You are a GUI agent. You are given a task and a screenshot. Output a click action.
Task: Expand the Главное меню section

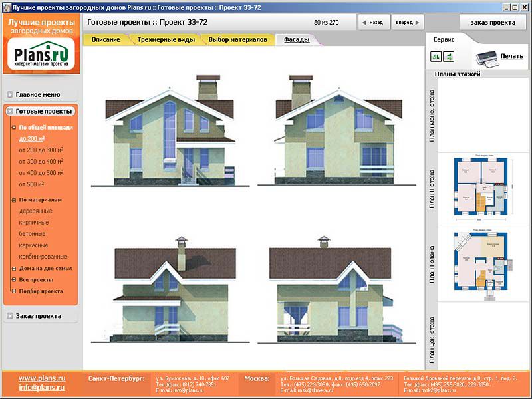41,94
